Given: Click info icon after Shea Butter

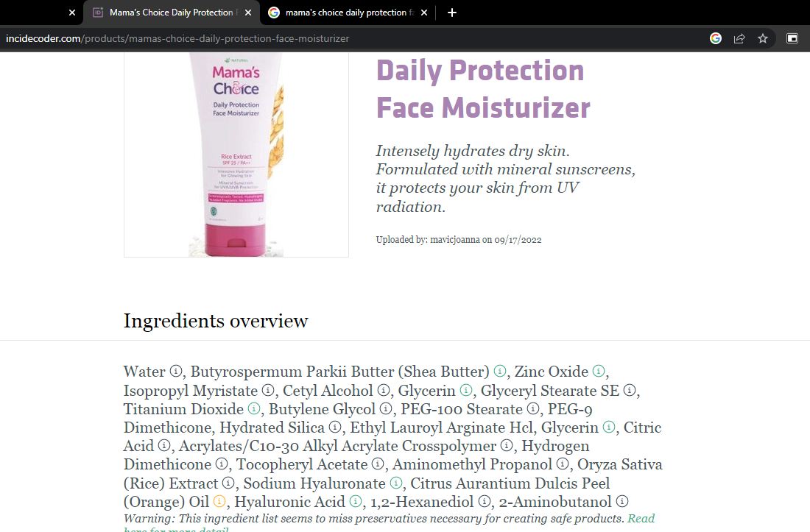Looking at the screenshot, I should pyautogui.click(x=499, y=371).
